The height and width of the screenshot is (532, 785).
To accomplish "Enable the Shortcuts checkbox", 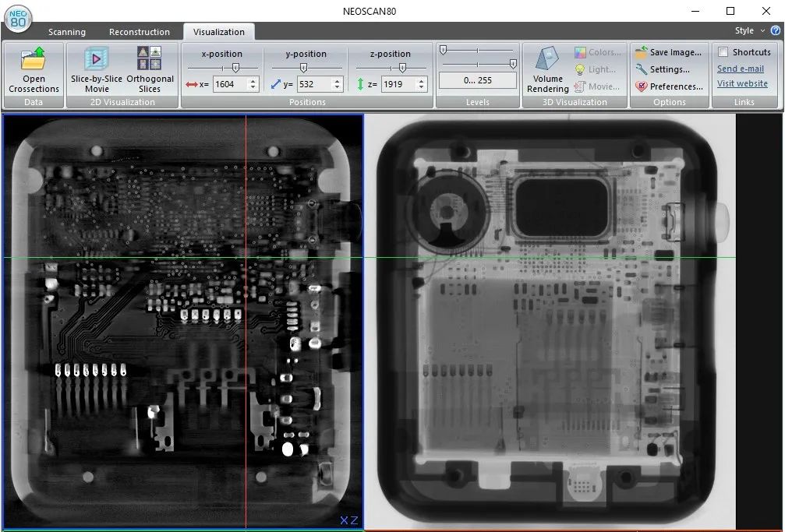I will tap(723, 52).
